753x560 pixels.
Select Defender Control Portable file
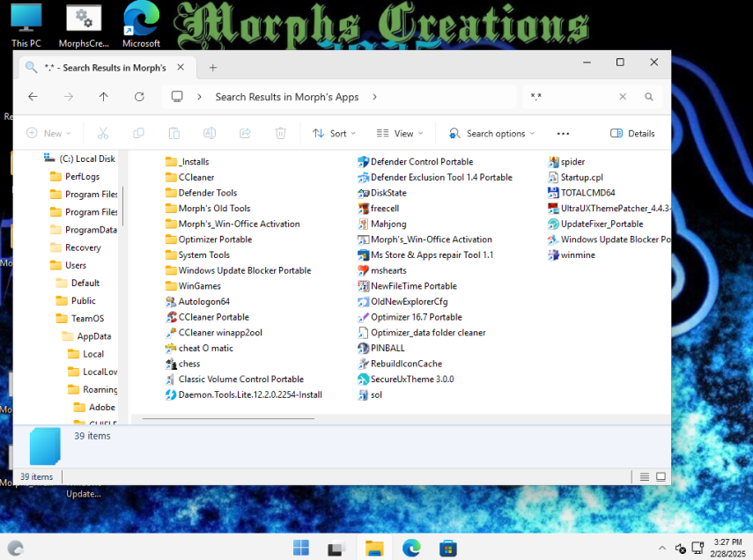click(x=416, y=162)
